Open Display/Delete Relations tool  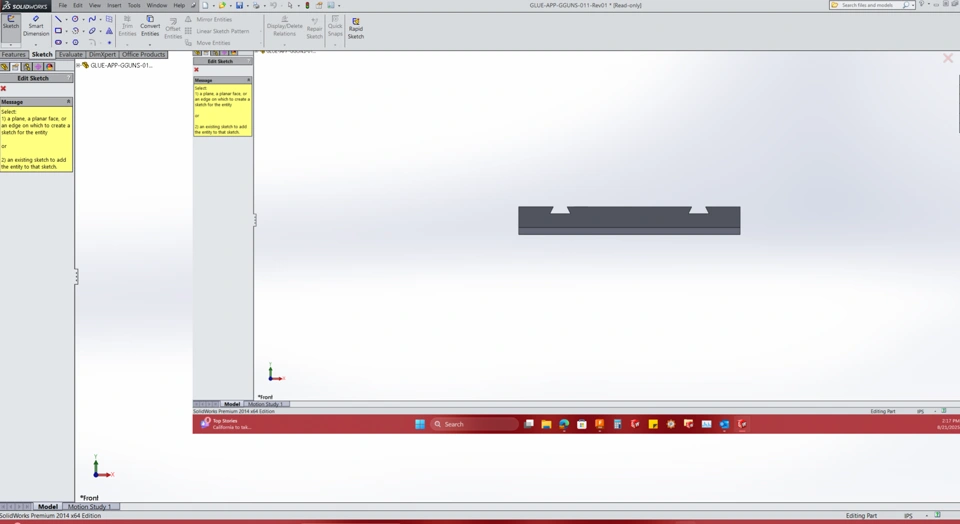point(285,26)
